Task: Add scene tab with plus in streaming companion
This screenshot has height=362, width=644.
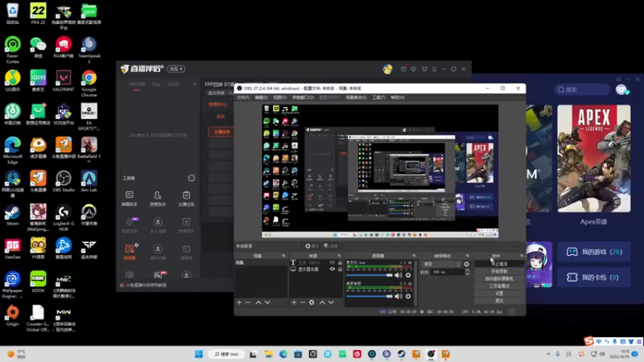Action: pyautogui.click(x=195, y=84)
